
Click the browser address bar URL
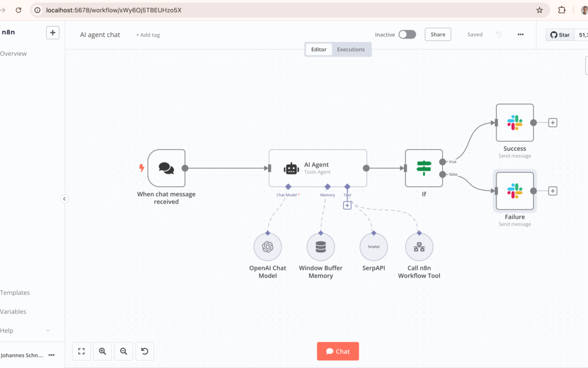[114, 10]
